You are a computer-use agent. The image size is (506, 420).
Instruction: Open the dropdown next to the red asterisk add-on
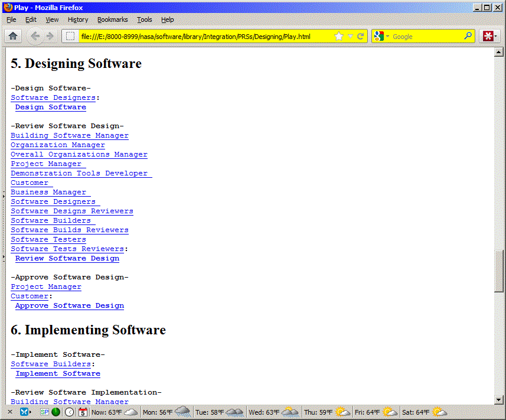[x=496, y=36]
